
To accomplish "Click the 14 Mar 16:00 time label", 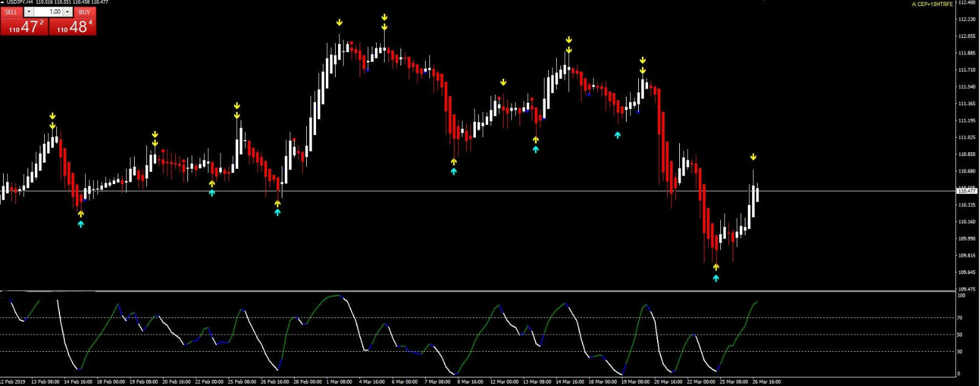I will pyautogui.click(x=570, y=382).
